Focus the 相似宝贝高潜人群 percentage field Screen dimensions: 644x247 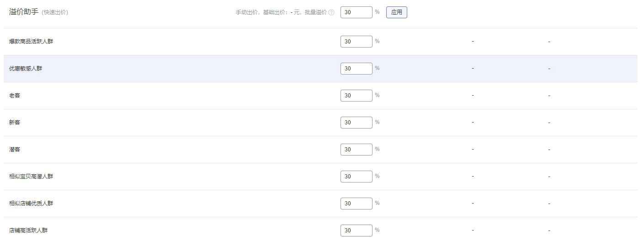[x=356, y=177]
